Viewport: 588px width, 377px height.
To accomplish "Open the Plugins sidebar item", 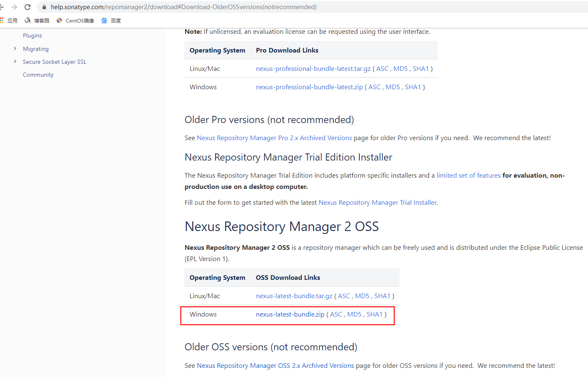I will [33, 36].
